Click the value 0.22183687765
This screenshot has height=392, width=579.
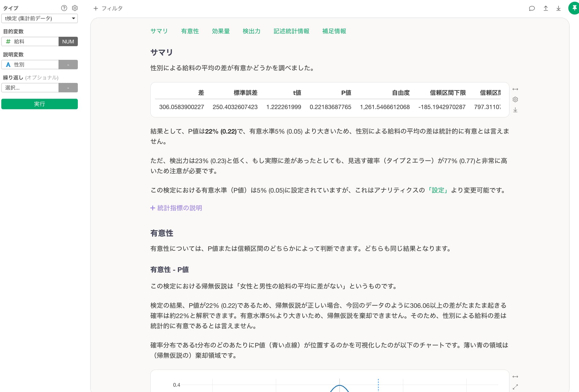click(331, 107)
